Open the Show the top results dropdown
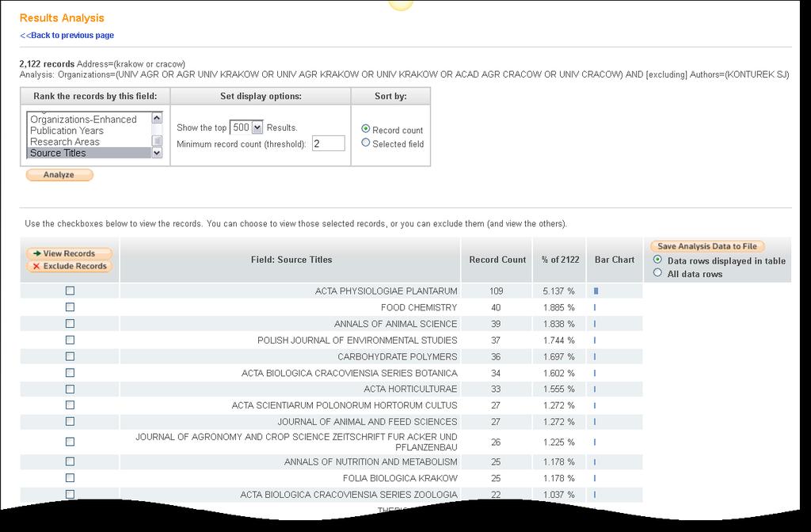Image resolution: width=811 pixels, height=532 pixels. coord(246,127)
